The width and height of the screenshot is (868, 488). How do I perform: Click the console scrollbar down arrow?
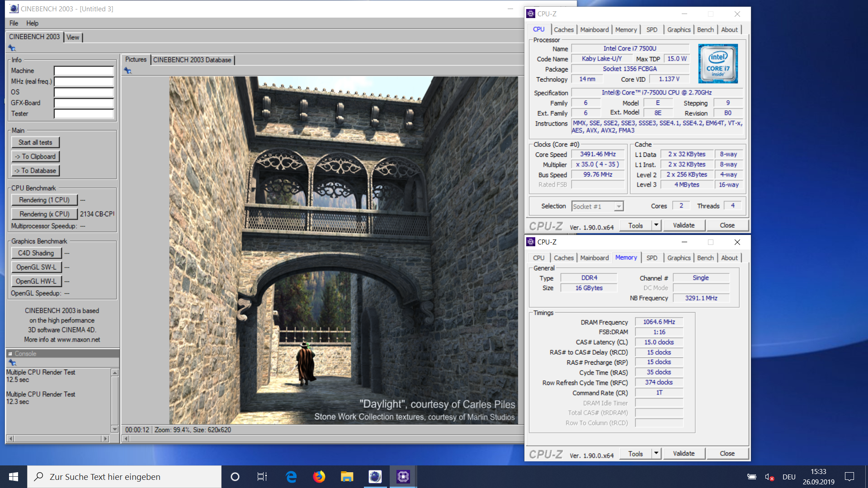[115, 429]
